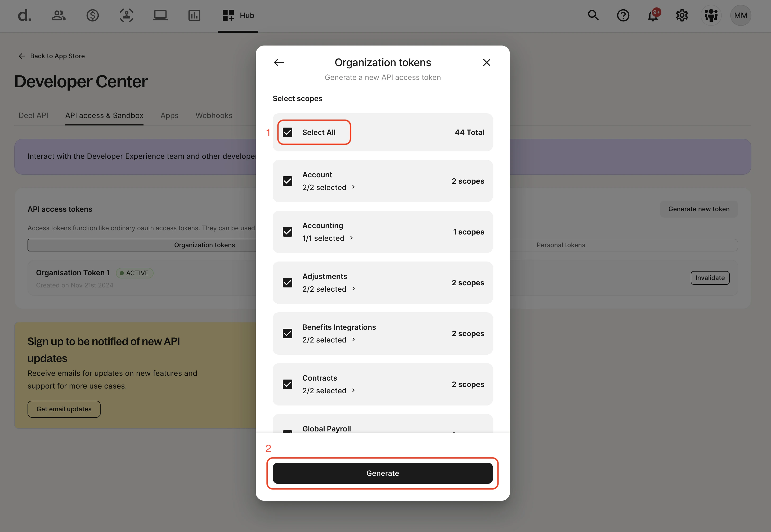This screenshot has height=532, width=771.
Task: Select the People icon in the top bar
Action: (x=59, y=15)
